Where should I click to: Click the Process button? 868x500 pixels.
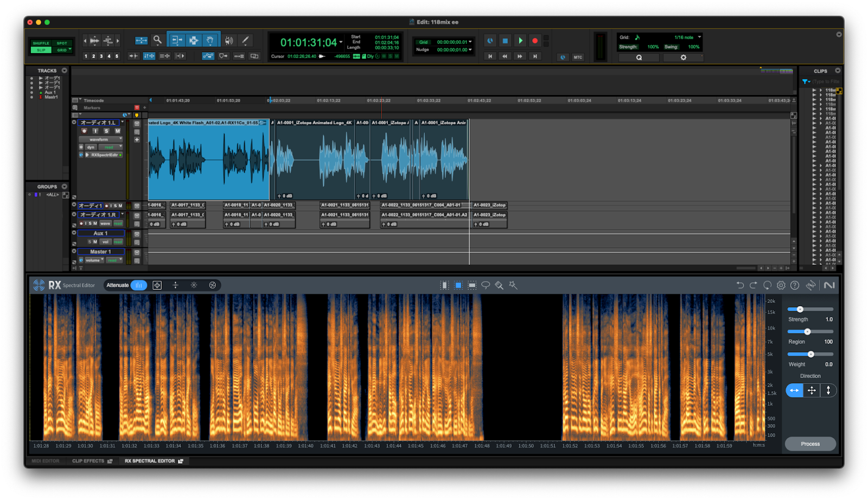[810, 444]
